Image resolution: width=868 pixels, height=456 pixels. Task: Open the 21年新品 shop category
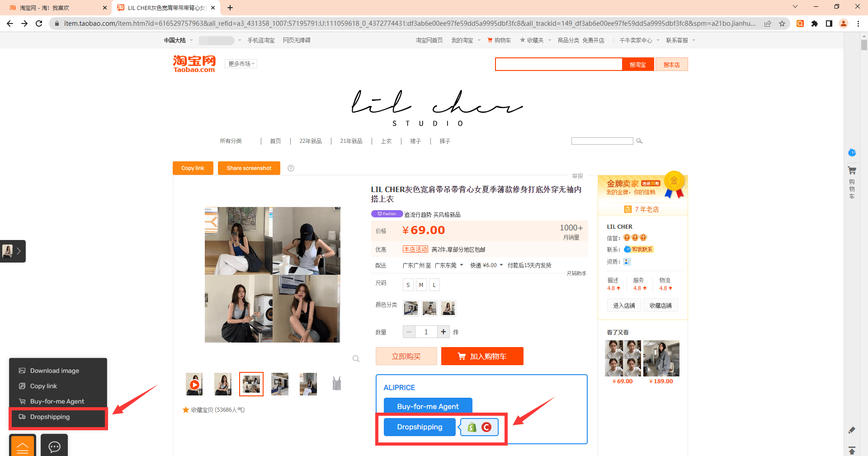[x=351, y=141]
